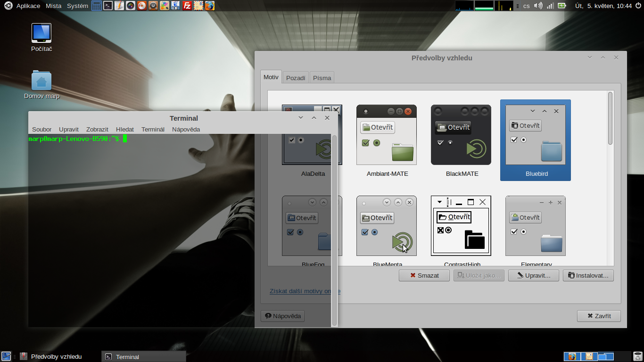644x362 pixels.
Task: Open the orange disc burner launcher
Action: click(x=142, y=6)
